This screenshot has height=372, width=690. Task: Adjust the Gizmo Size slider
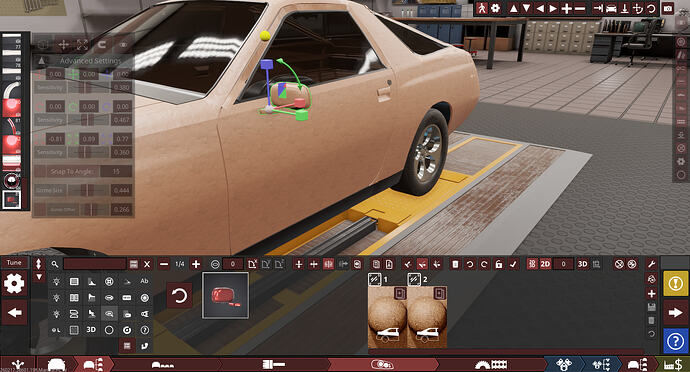click(88, 190)
